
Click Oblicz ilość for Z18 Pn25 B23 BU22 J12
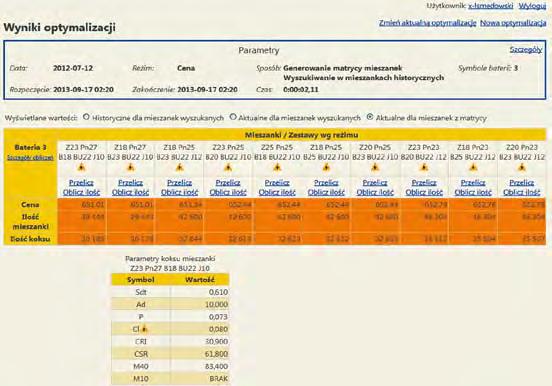tap(180, 192)
